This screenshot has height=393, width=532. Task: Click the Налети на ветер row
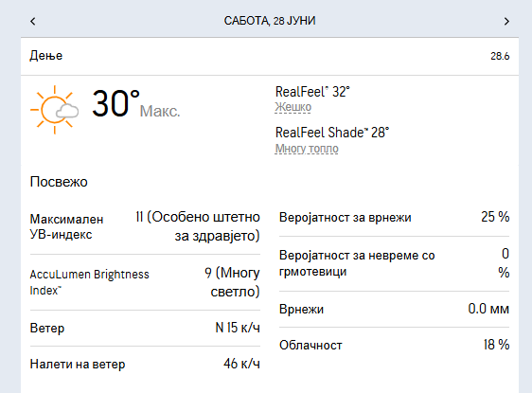click(x=145, y=364)
